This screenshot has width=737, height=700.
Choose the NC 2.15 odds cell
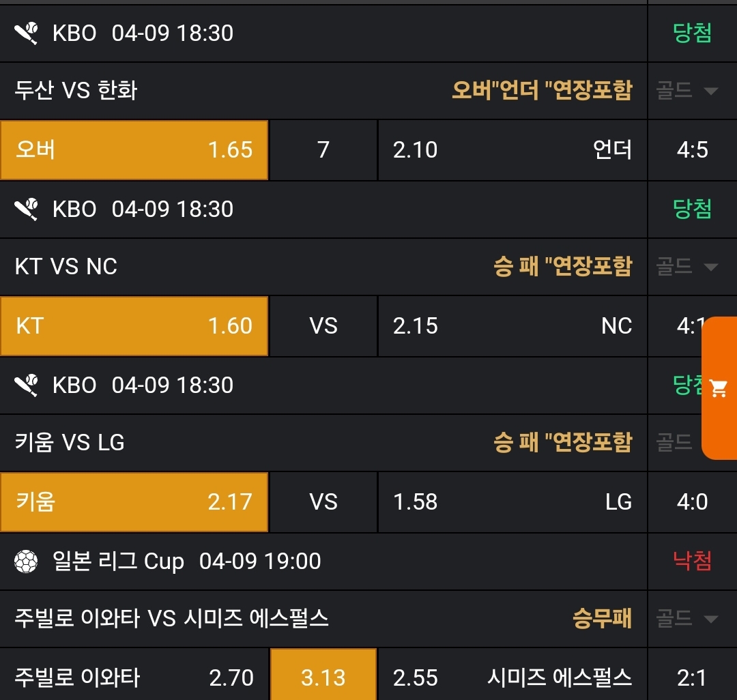coord(512,326)
